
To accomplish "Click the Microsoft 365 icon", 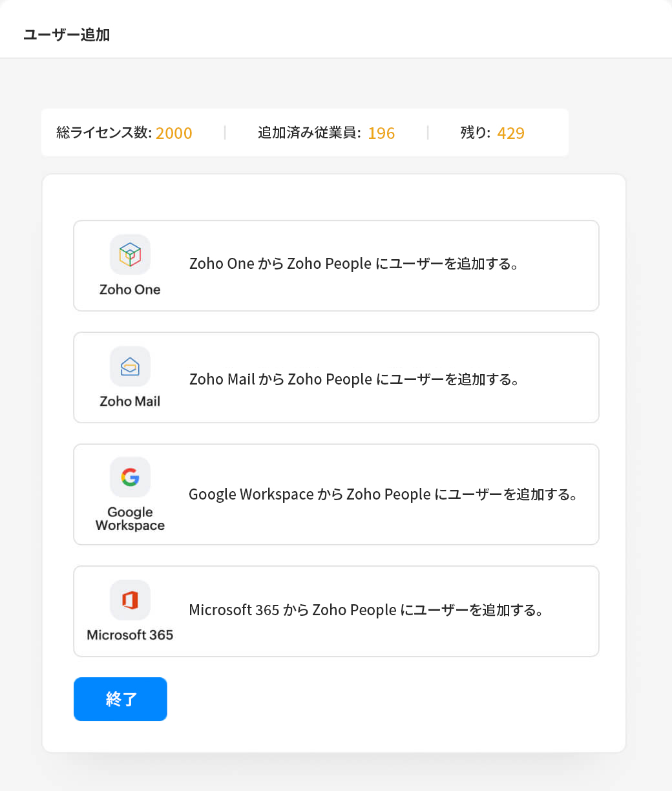I will tap(130, 600).
